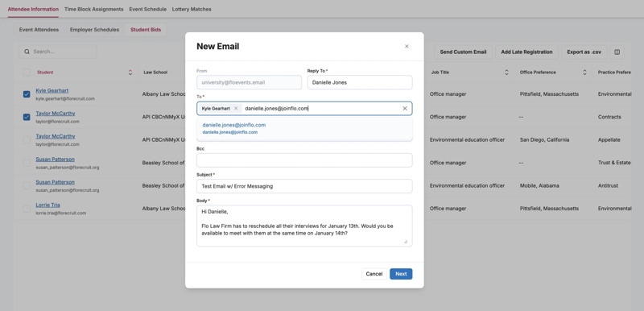Click the Subject input field

tap(304, 186)
